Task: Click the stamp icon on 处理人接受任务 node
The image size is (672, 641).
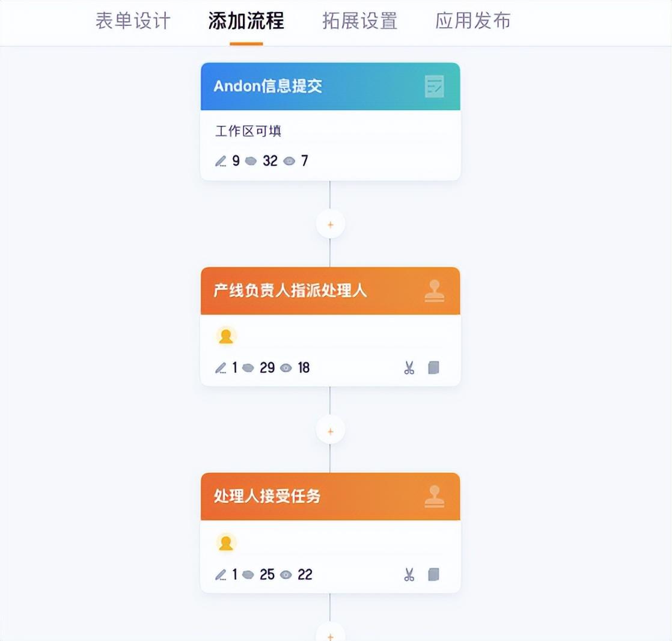Action: [434, 497]
